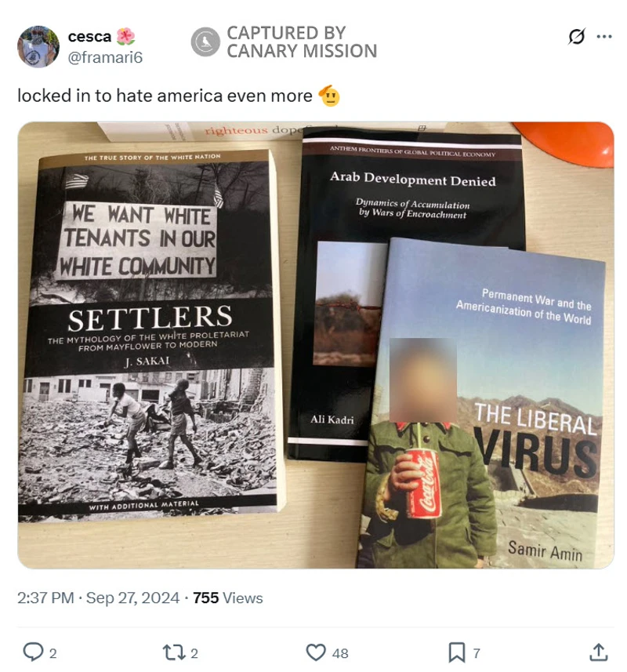Open the @framari6 handle link
Screen dimensions: 627x672
[x=105, y=57]
